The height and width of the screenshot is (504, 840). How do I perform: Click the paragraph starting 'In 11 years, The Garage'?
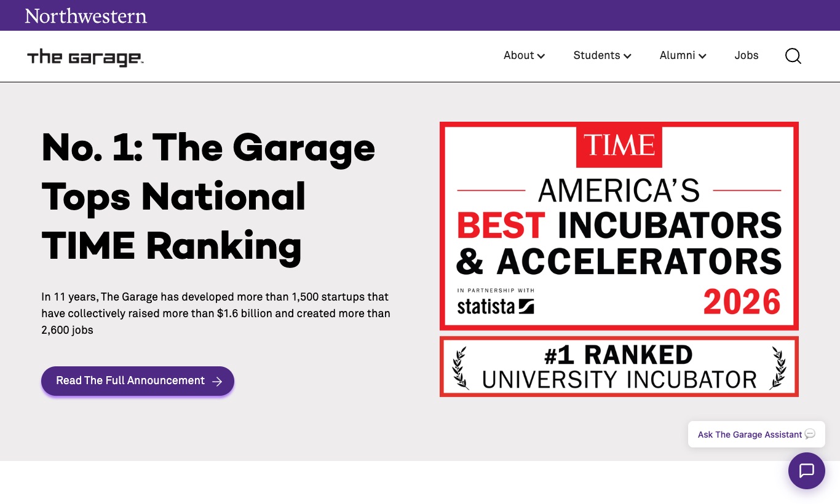216,313
